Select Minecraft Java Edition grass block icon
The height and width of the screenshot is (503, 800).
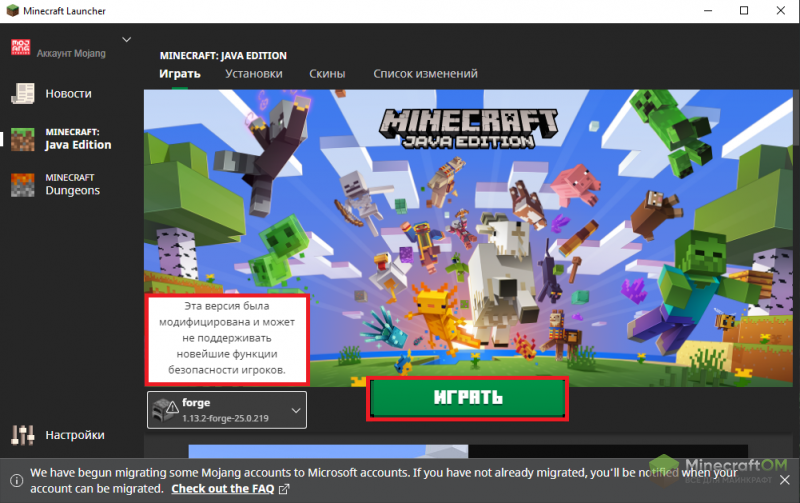[x=22, y=139]
